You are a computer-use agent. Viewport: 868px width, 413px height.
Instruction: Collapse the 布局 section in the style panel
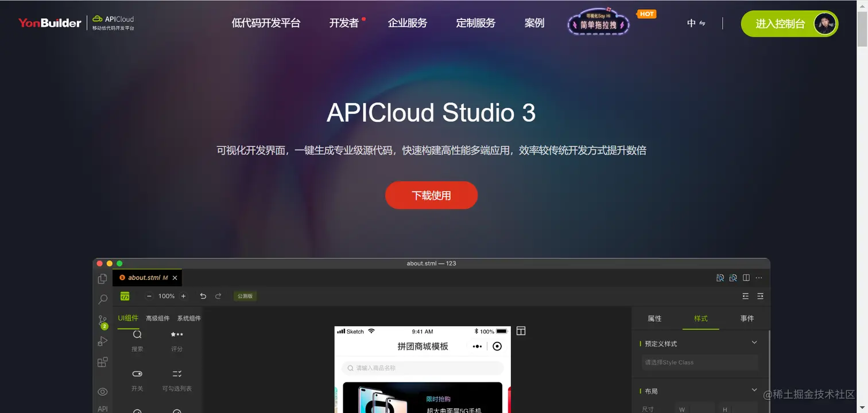point(754,391)
